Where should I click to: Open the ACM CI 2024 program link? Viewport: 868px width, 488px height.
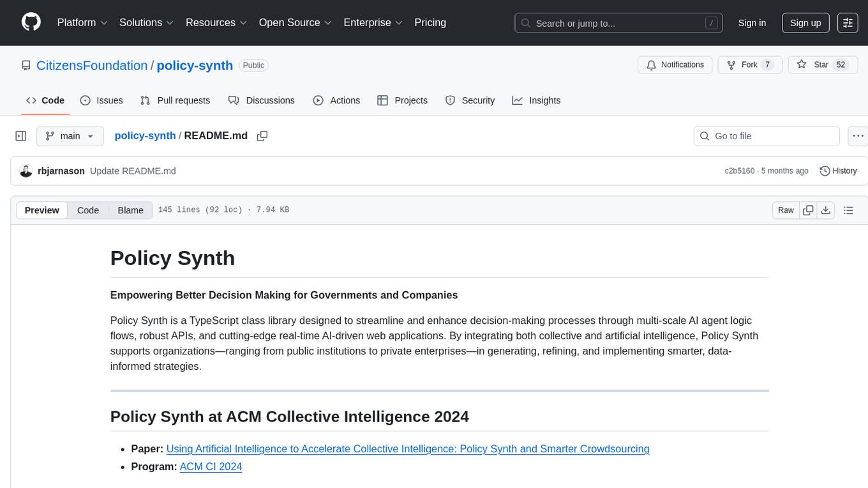click(211, 467)
